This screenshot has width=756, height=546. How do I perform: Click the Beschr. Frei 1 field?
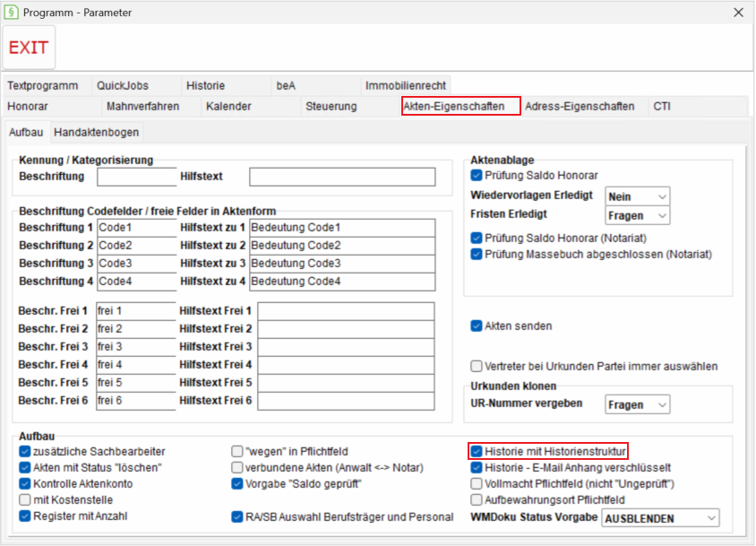pyautogui.click(x=136, y=311)
